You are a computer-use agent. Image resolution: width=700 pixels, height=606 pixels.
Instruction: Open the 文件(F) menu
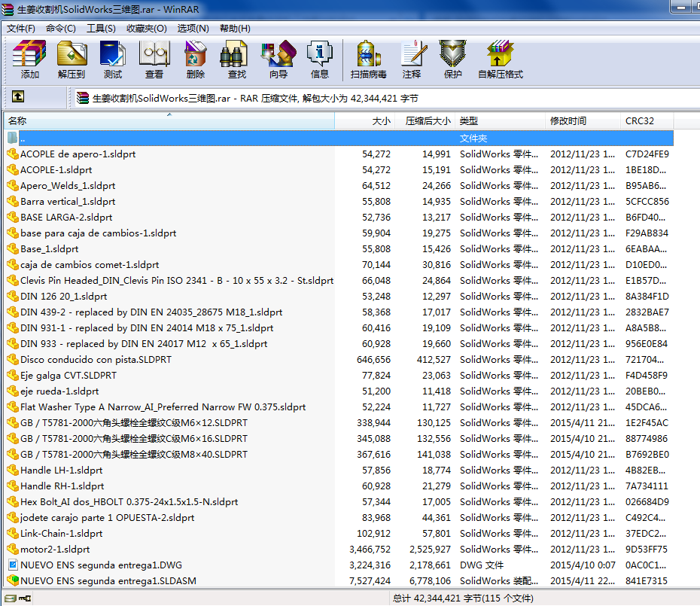click(20, 28)
